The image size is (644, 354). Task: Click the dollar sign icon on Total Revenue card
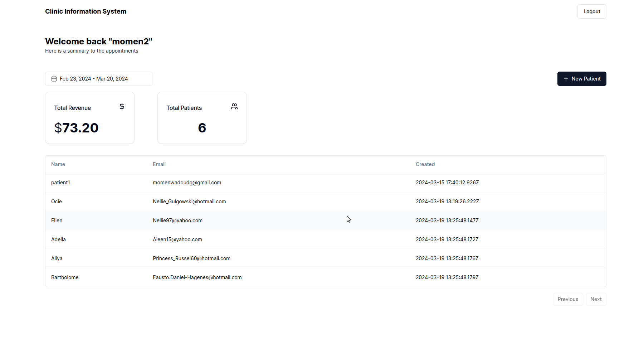122,106
